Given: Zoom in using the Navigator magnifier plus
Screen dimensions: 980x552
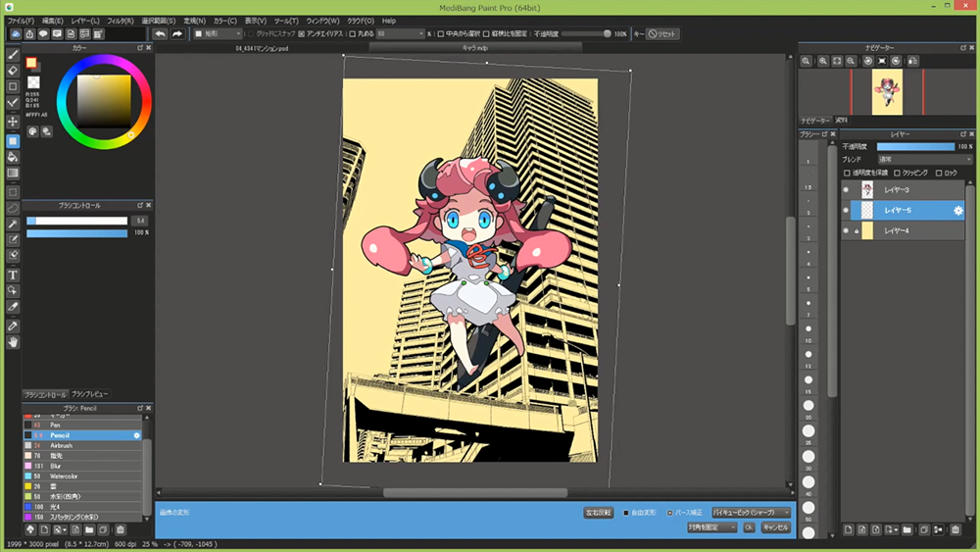Looking at the screenshot, I should [823, 61].
